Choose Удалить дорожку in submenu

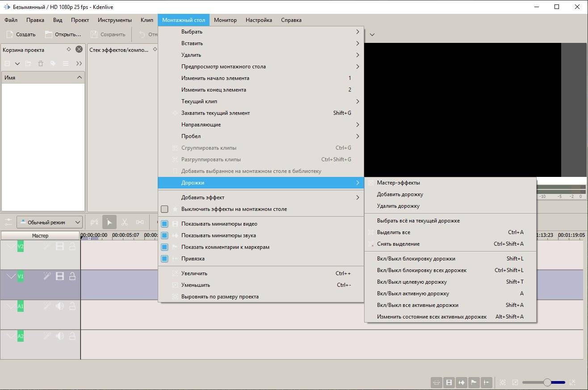tap(451, 206)
